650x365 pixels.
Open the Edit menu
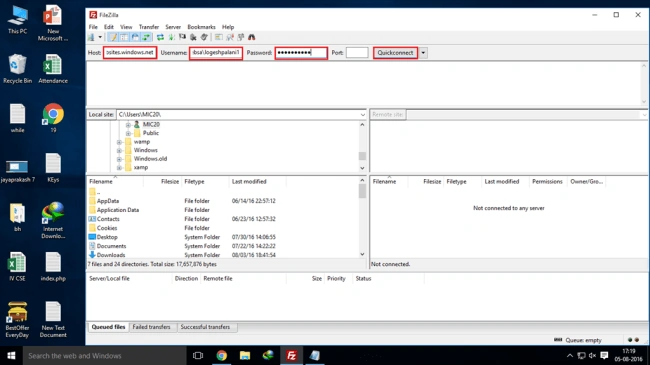click(109, 27)
